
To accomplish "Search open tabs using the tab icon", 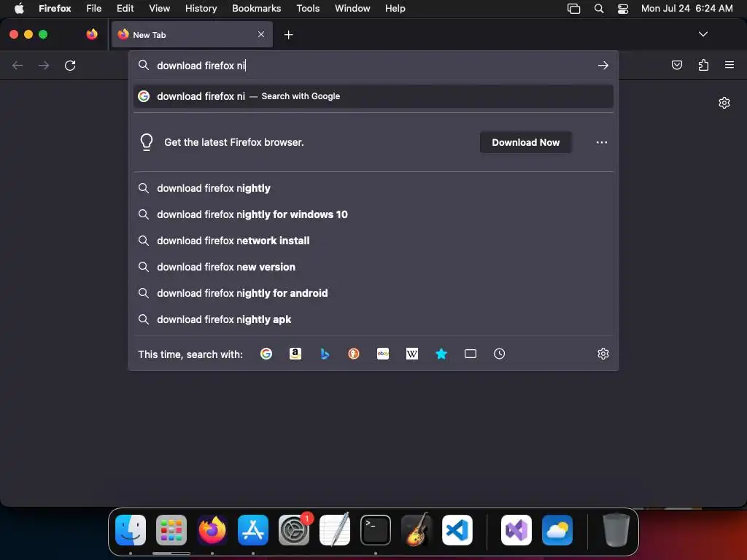I will 471,354.
